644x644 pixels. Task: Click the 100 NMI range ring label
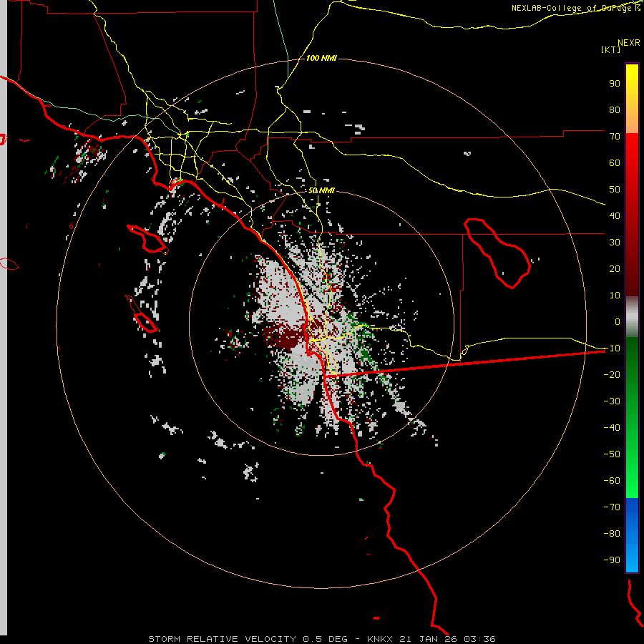[321, 59]
